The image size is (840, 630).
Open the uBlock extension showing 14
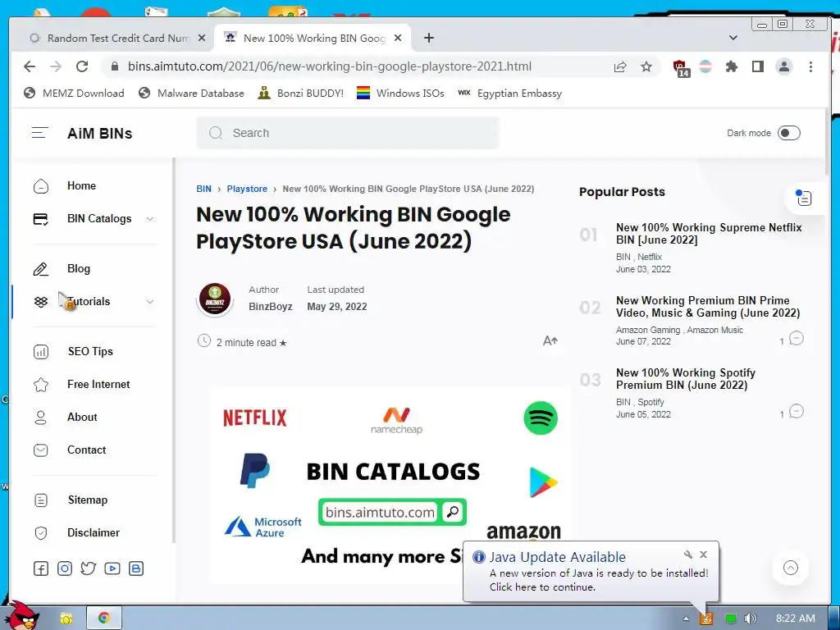(x=680, y=68)
